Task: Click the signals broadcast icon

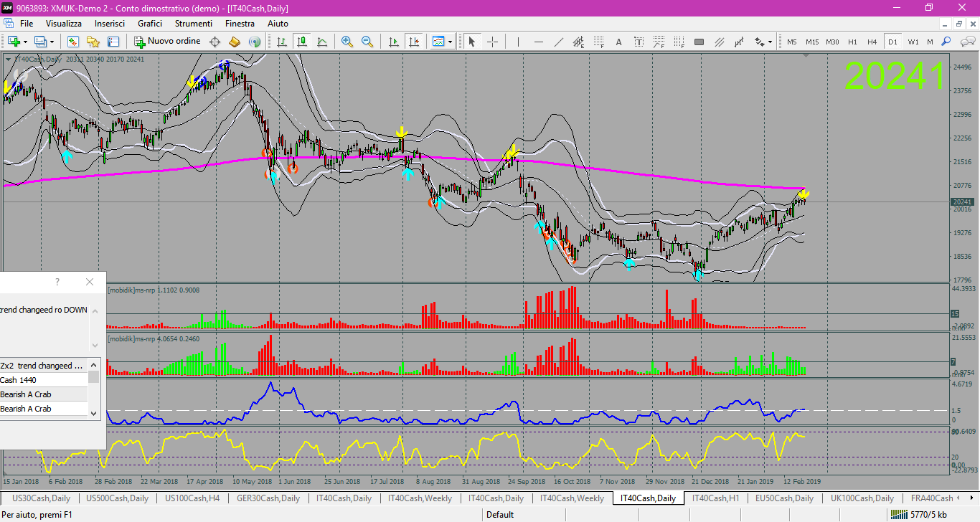Action: [x=254, y=42]
